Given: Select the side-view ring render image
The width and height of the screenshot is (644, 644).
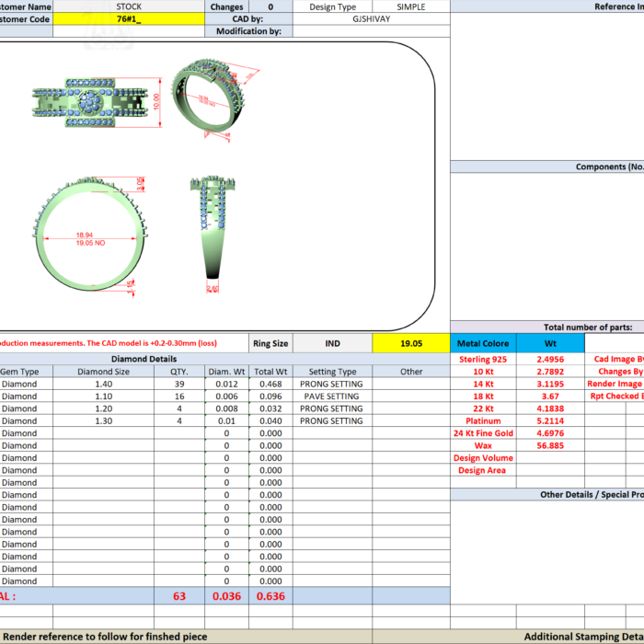Looking at the screenshot, I should pyautogui.click(x=213, y=235).
